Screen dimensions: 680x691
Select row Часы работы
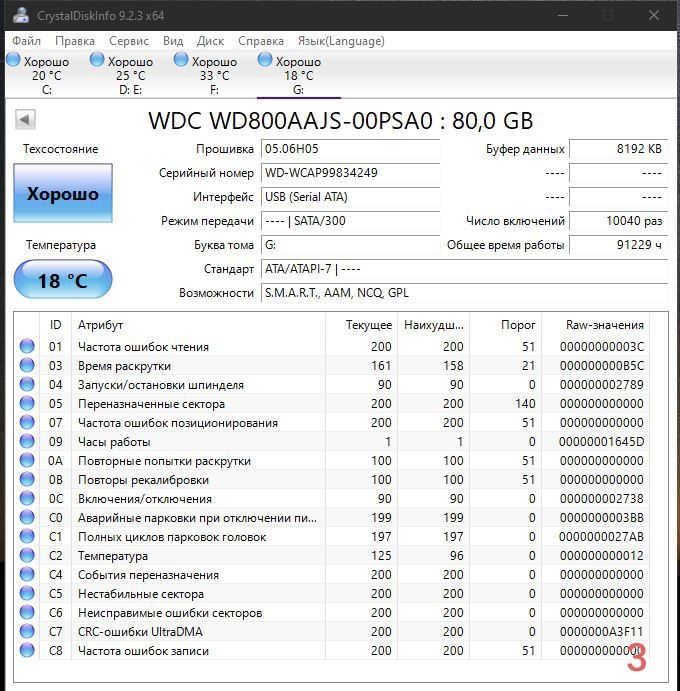tap(331, 441)
